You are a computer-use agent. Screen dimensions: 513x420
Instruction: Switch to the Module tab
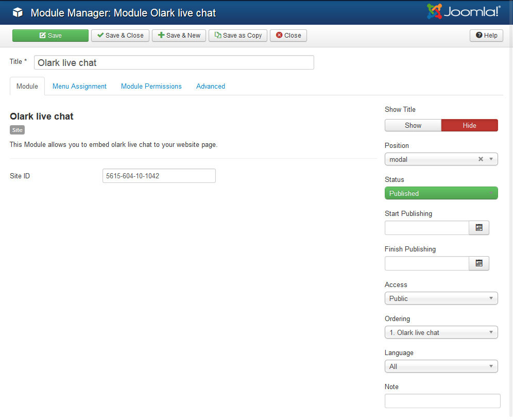(x=27, y=86)
